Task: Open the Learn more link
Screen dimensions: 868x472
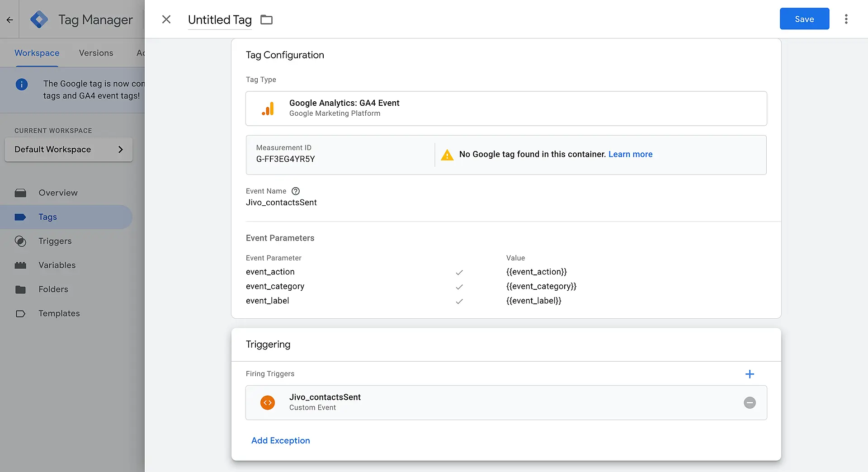Action: [x=630, y=154]
